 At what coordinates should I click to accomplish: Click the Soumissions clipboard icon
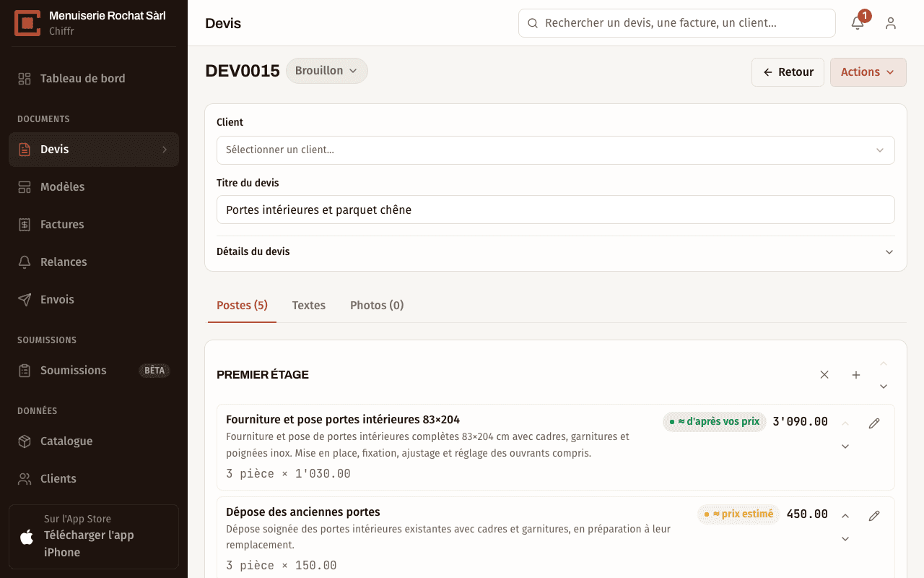25,371
